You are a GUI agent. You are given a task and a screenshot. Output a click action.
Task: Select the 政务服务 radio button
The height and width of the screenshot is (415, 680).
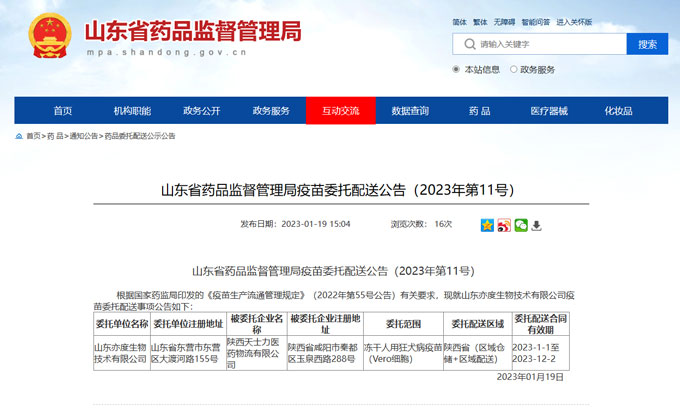click(514, 70)
